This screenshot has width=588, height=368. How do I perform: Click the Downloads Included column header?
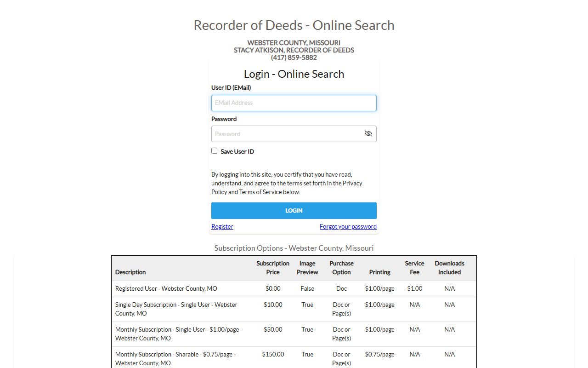pos(449,268)
